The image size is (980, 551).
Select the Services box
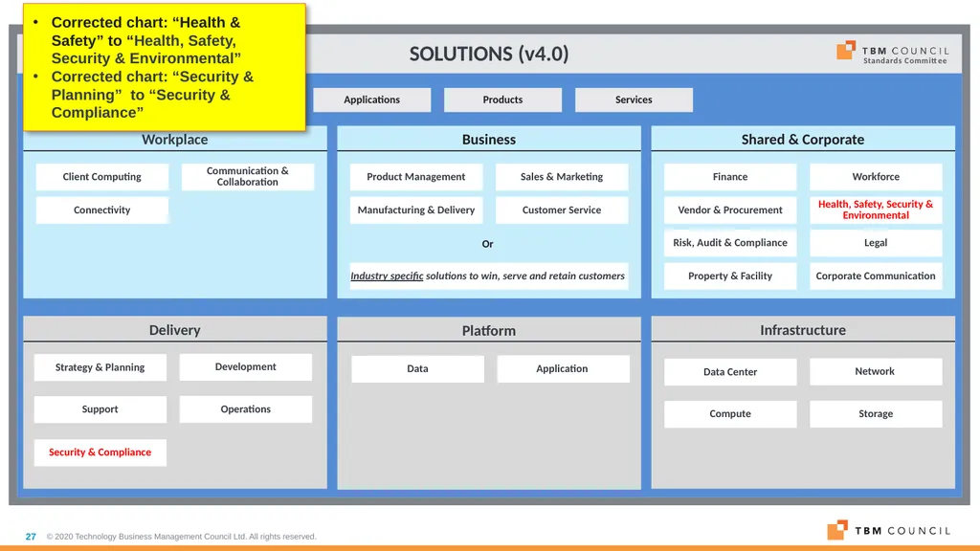pos(634,99)
